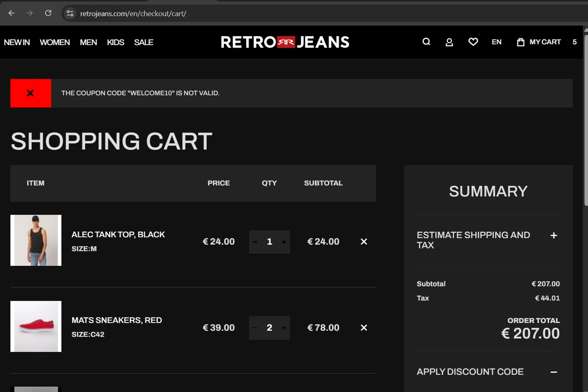Reload the page with the refresh icon
The width and height of the screenshot is (588, 392).
[x=48, y=13]
